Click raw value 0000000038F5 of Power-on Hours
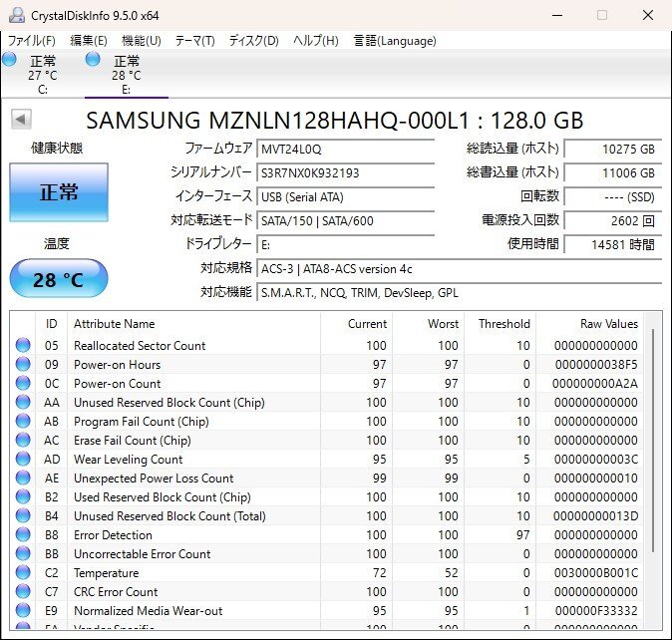672x640 pixels. pyautogui.click(x=596, y=365)
